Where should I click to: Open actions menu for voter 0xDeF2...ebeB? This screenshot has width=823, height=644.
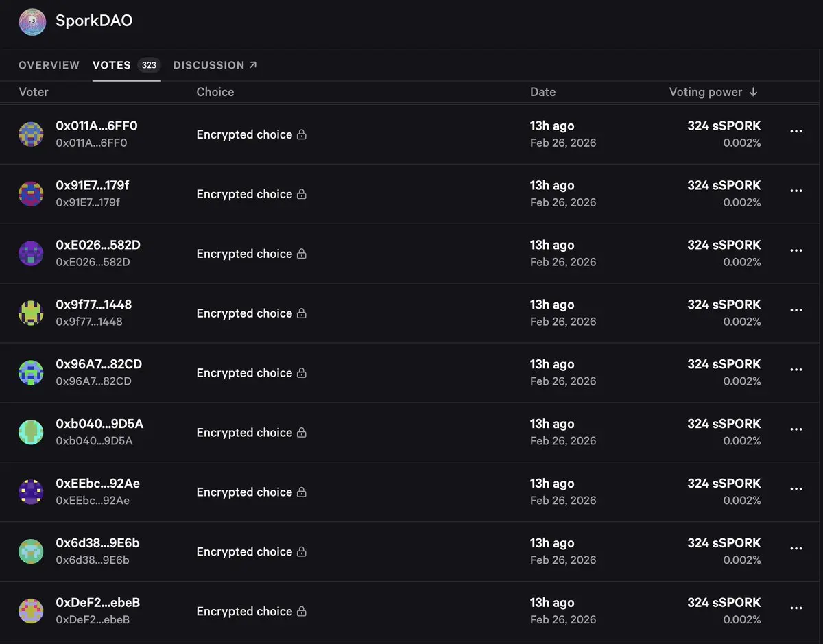(796, 608)
